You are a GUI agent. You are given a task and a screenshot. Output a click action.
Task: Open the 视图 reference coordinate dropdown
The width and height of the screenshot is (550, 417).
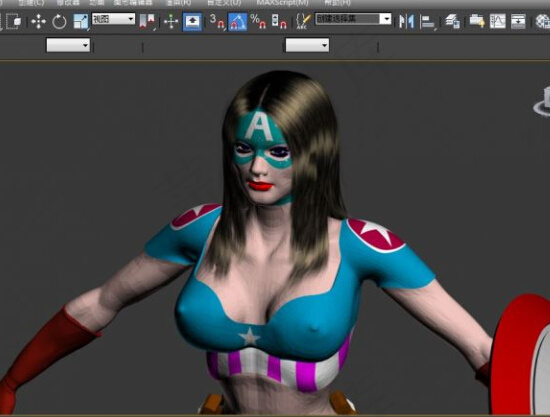113,19
